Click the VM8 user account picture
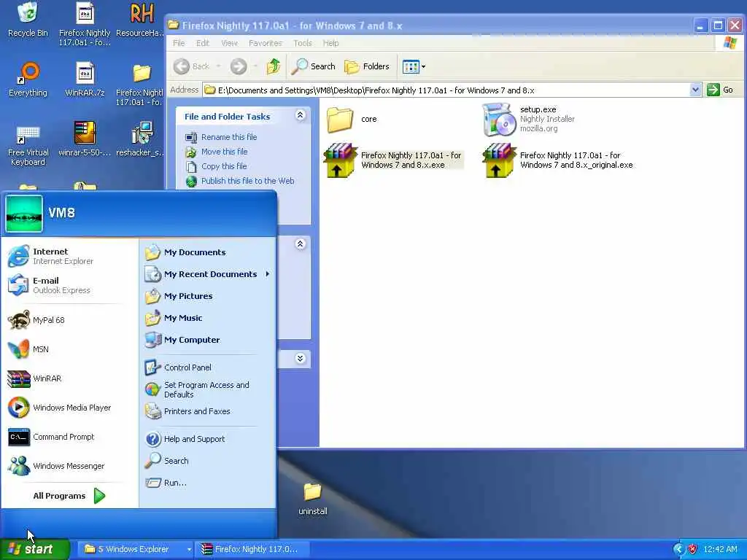 coord(24,213)
